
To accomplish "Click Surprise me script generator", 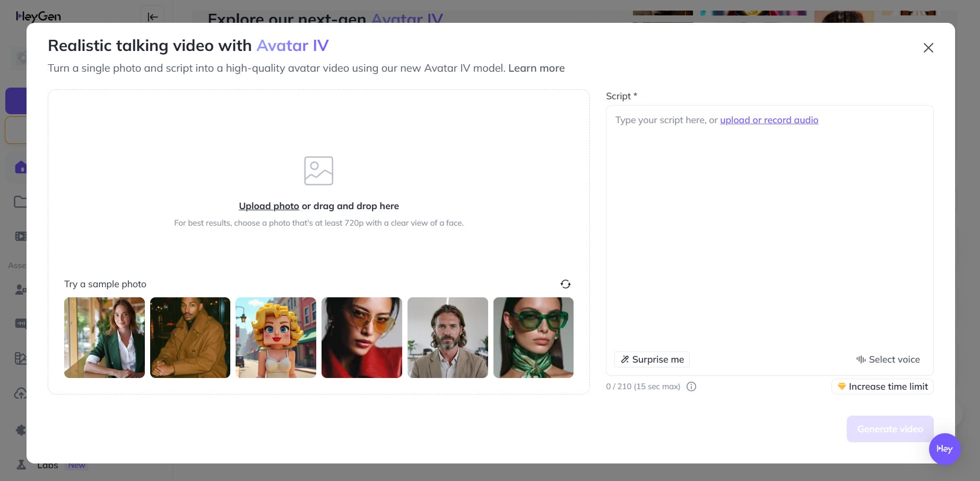I will click(652, 359).
